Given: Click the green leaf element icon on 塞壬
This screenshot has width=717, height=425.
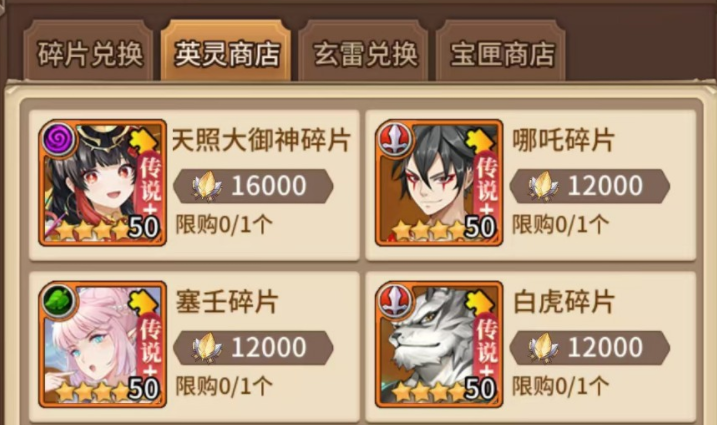Looking at the screenshot, I should pyautogui.click(x=59, y=300).
